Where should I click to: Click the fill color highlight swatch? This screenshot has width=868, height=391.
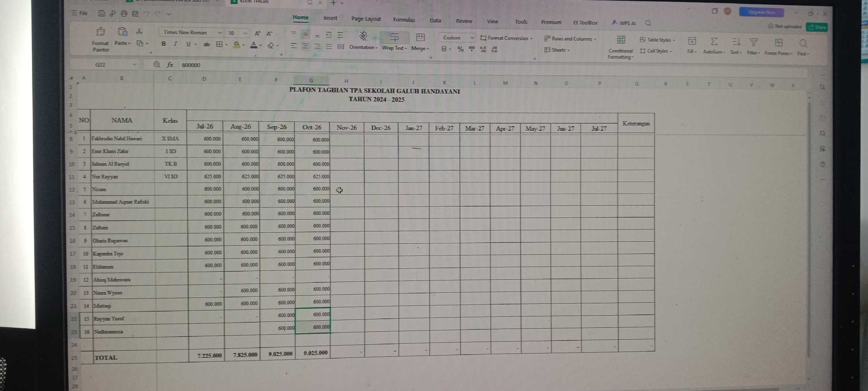[237, 45]
